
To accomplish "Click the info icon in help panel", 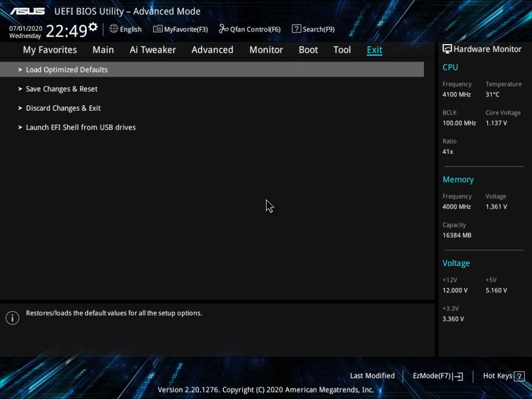I will pos(13,318).
